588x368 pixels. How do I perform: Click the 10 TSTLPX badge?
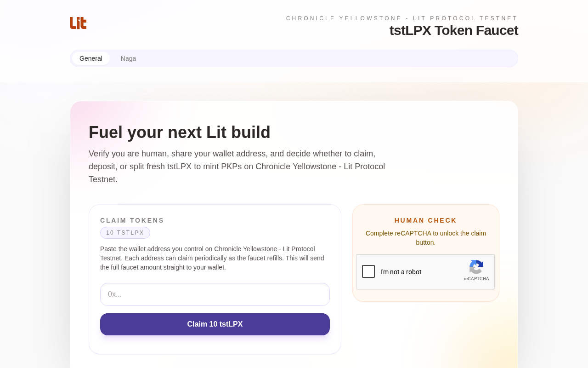click(125, 233)
